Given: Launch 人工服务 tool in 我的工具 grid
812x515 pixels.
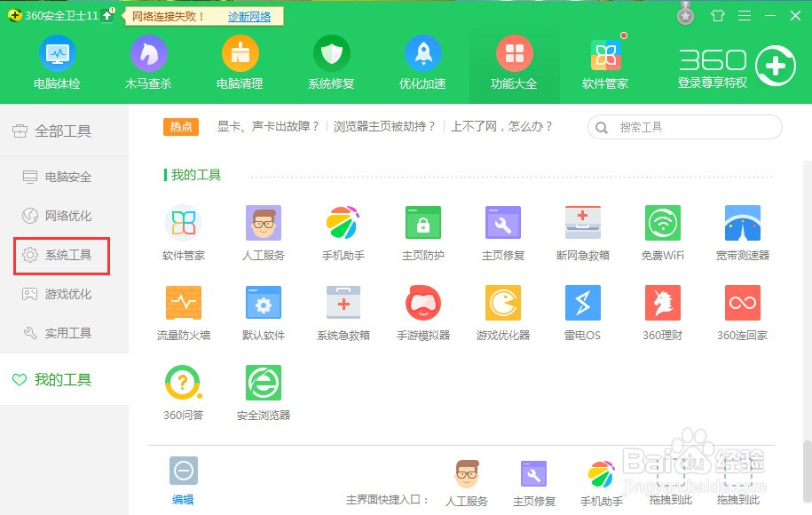Looking at the screenshot, I should click(x=264, y=233).
